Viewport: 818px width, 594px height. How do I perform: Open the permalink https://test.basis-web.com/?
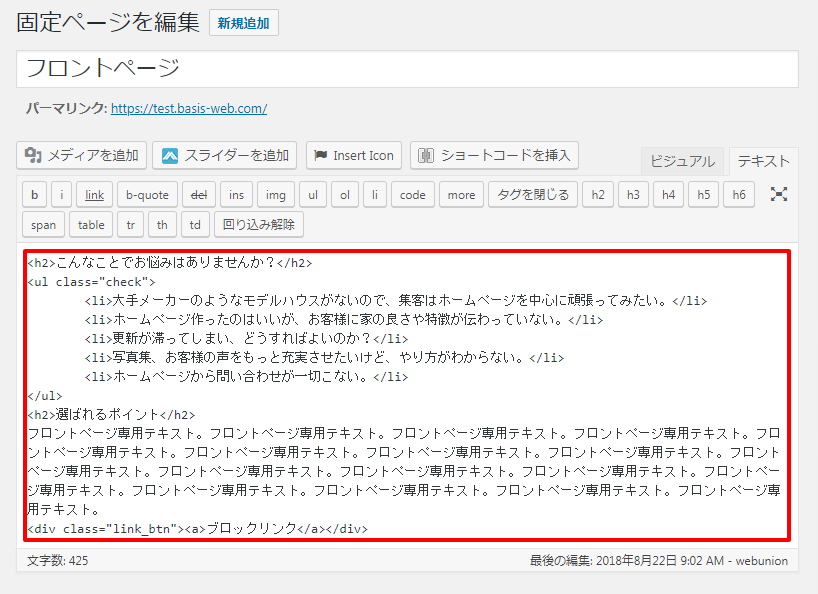(189, 108)
